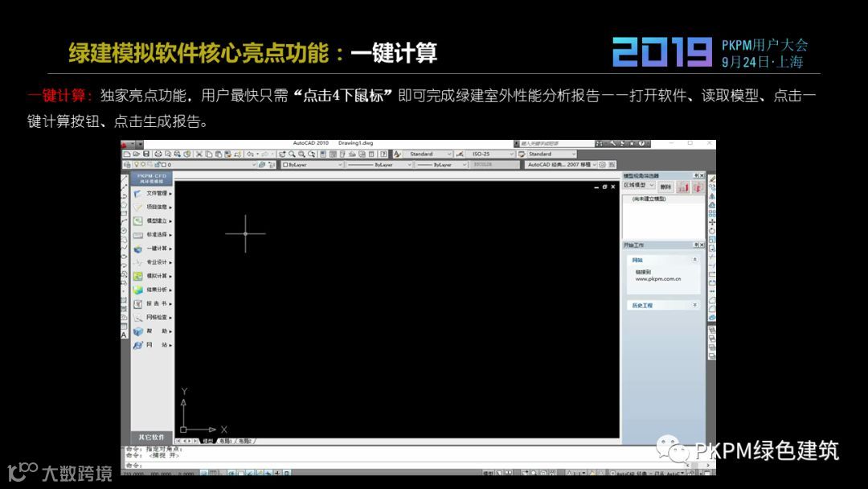The height and width of the screenshot is (489, 868).
Task: Open the 专业设计 menu
Action: point(152,262)
